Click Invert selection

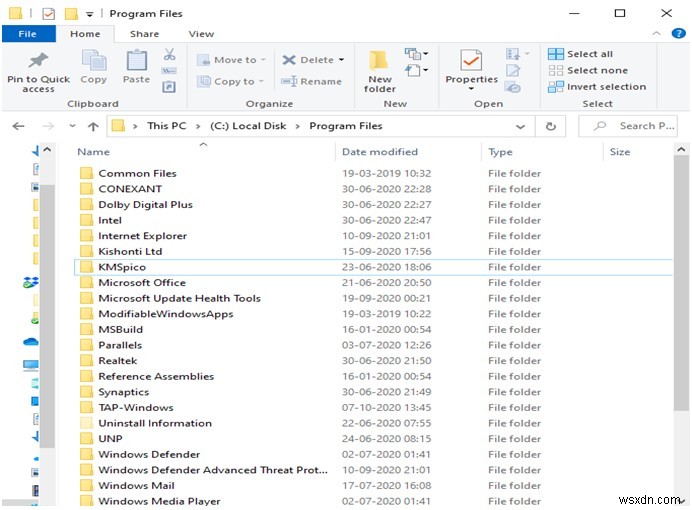[597, 87]
